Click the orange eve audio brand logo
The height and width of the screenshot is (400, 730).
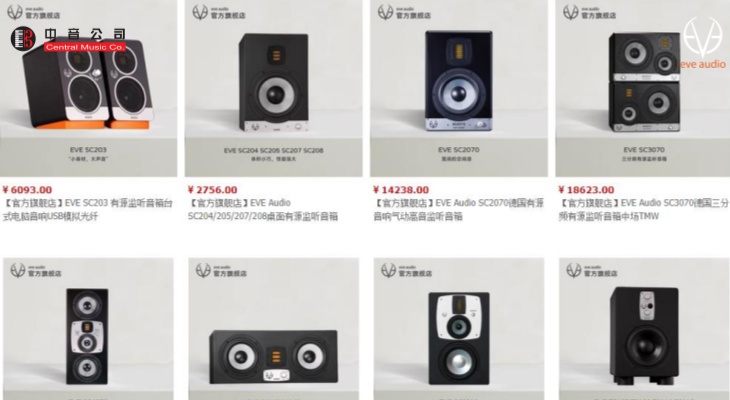[703, 44]
